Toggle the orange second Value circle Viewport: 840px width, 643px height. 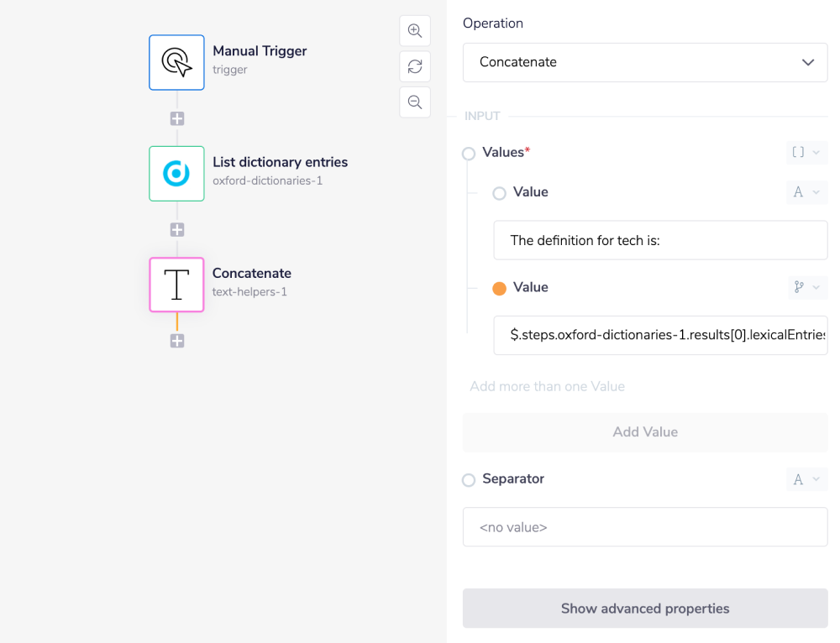pos(499,288)
